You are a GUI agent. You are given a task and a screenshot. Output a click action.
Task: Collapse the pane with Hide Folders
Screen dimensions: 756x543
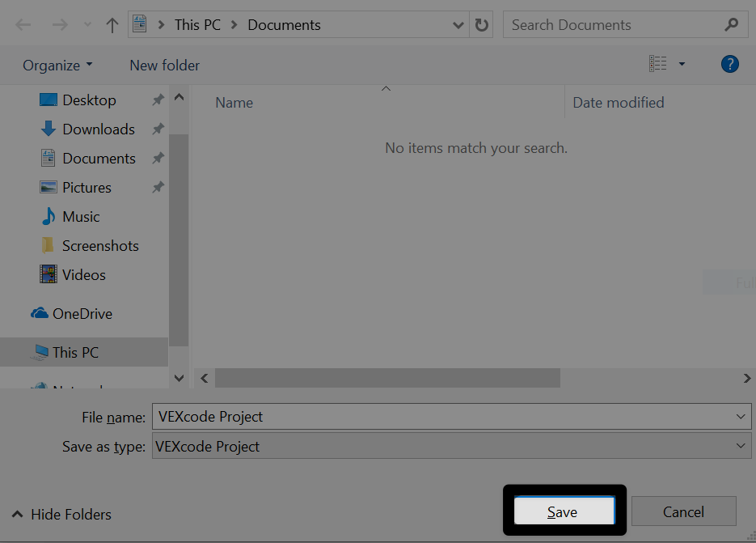(x=61, y=515)
